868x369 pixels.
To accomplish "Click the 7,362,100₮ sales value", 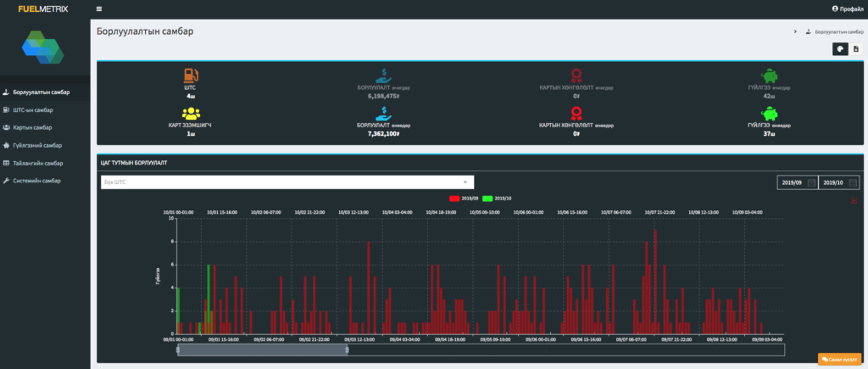I will click(x=384, y=133).
